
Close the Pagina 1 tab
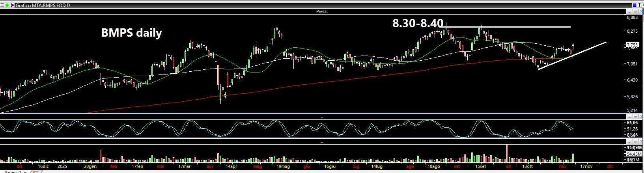coord(25,172)
